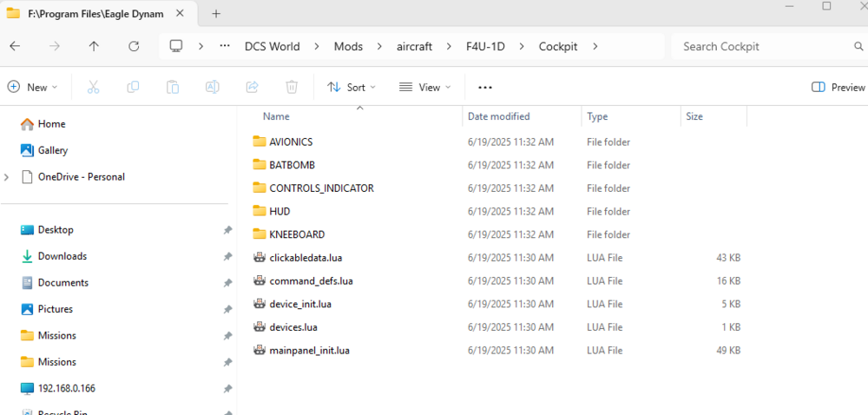
Task: Click the Cut scissors icon
Action: [93, 87]
